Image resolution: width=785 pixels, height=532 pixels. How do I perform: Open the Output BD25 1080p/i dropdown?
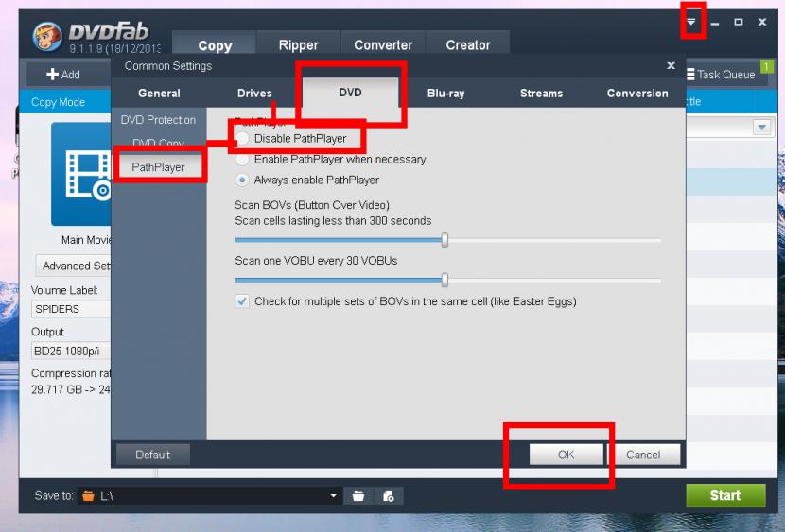(x=71, y=351)
